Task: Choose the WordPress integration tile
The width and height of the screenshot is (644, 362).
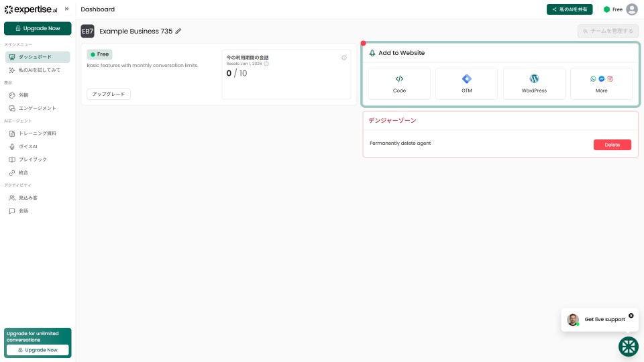Action: click(534, 84)
